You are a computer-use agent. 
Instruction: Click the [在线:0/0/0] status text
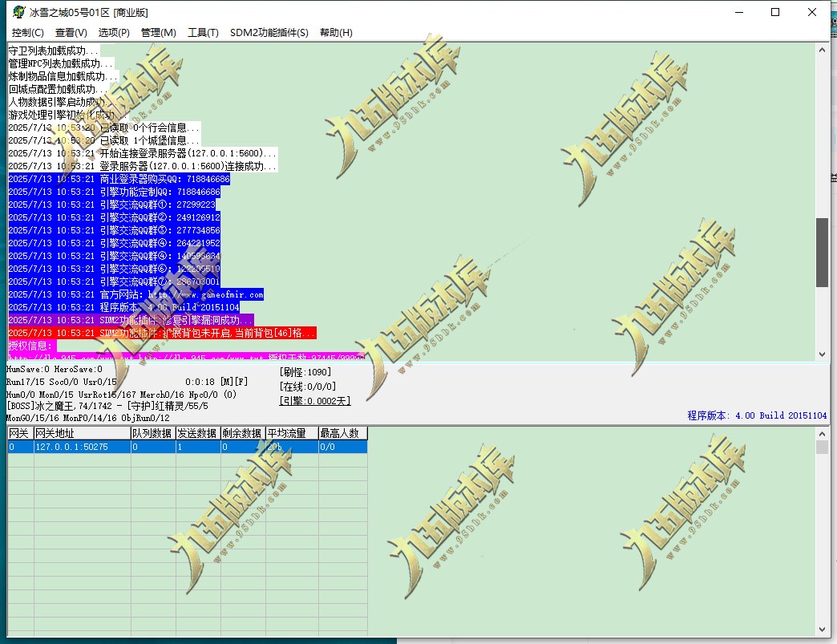(x=308, y=386)
